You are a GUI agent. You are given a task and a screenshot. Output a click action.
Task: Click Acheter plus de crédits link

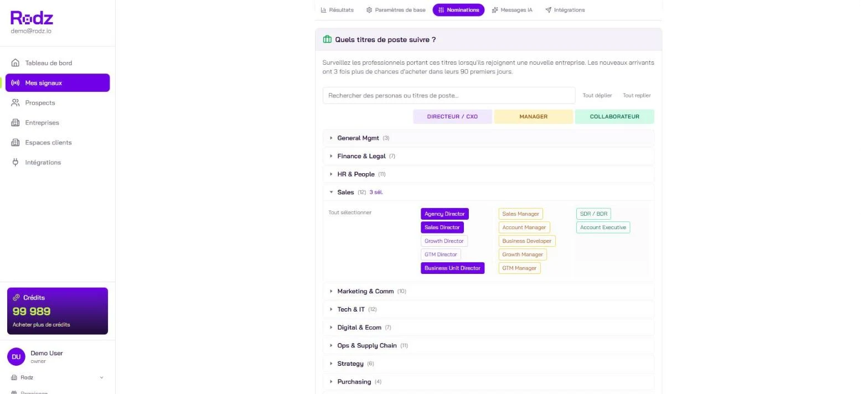(x=41, y=325)
